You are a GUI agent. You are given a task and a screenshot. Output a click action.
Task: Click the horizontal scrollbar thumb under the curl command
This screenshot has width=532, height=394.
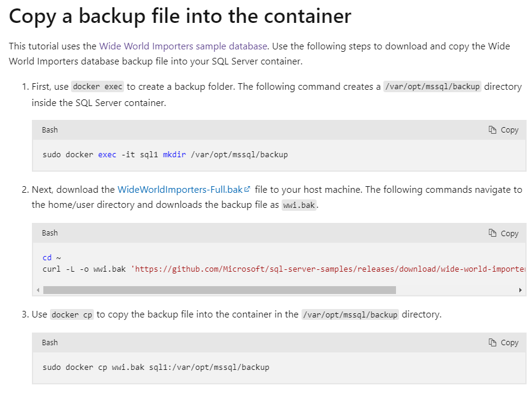click(x=220, y=290)
